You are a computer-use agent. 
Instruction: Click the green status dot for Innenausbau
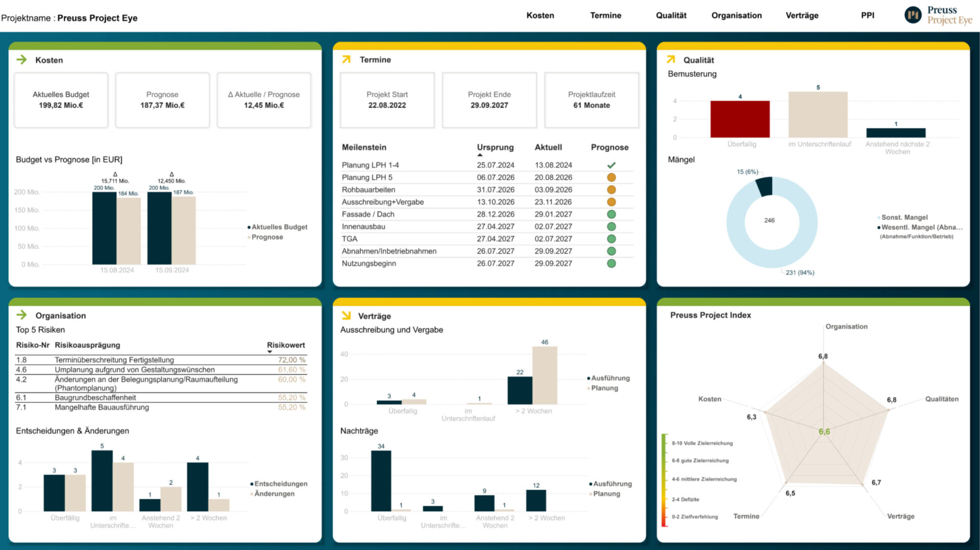click(x=611, y=226)
